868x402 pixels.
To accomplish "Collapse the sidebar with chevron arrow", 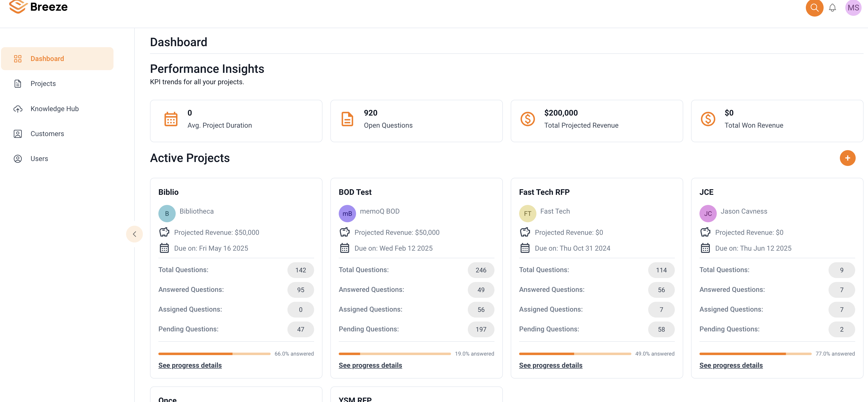I will point(134,234).
